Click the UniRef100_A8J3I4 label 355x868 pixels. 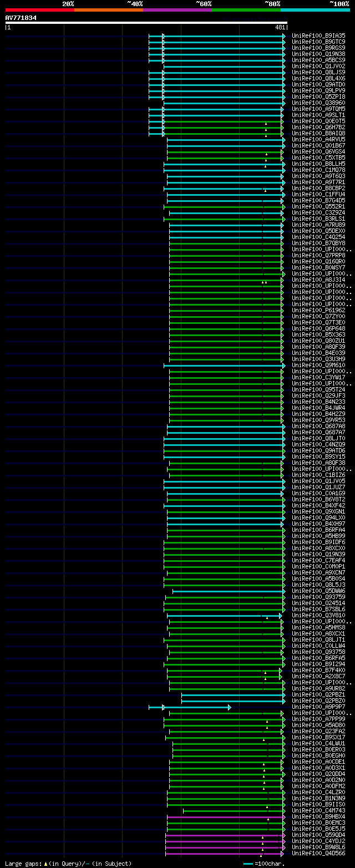click(318, 280)
